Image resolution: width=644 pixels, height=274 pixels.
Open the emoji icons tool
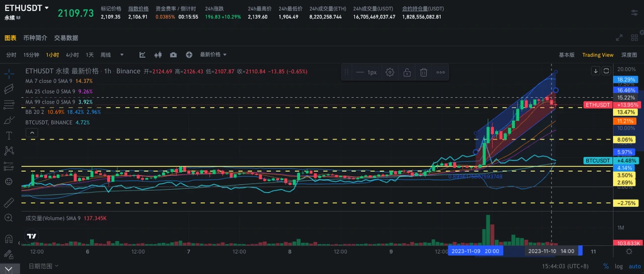[9, 181]
